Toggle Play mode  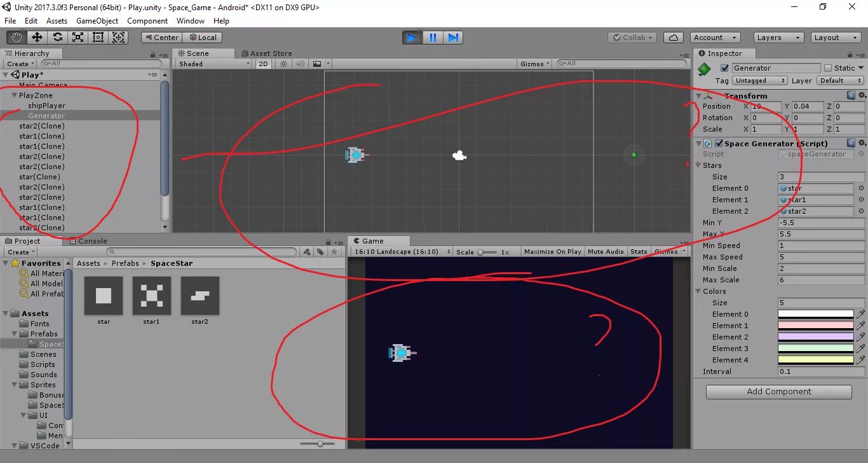tap(412, 38)
